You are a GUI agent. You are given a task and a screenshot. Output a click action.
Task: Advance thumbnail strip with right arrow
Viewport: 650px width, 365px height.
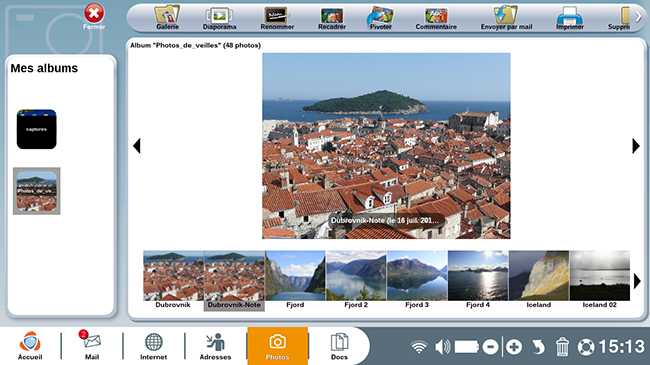point(637,281)
